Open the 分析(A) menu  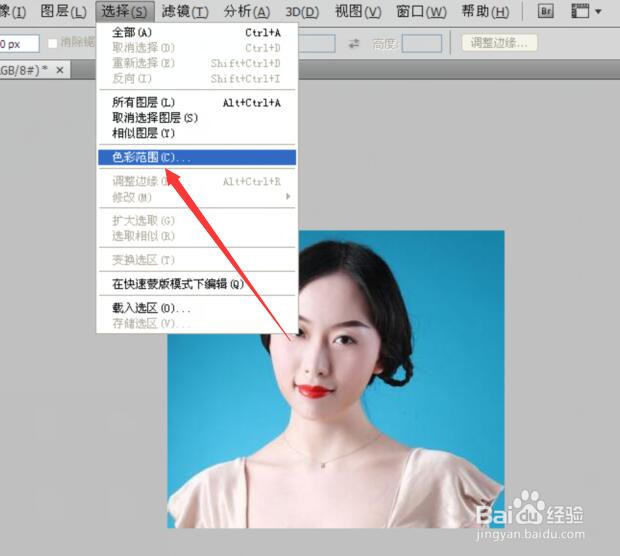247,11
